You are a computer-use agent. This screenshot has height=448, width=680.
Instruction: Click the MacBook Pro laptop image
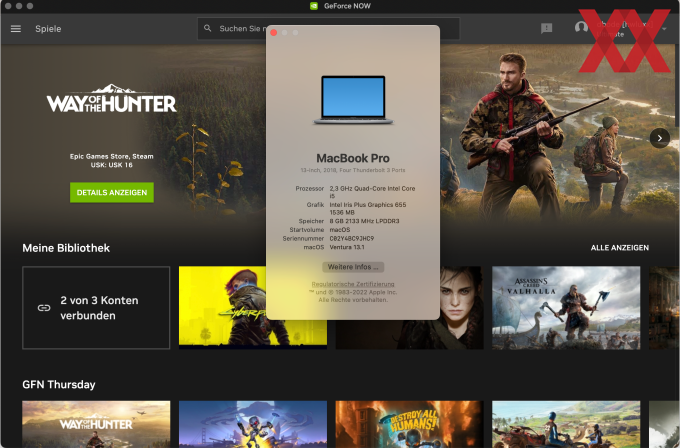pyautogui.click(x=353, y=100)
